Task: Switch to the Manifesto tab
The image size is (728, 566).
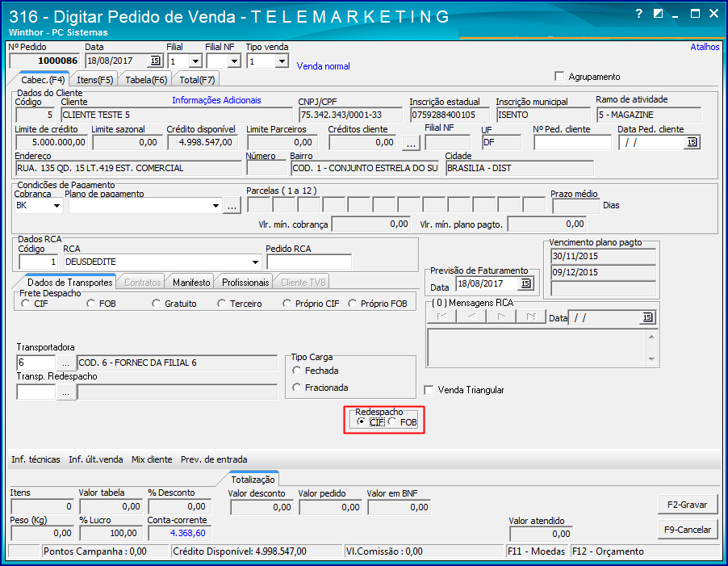Action: click(x=191, y=283)
